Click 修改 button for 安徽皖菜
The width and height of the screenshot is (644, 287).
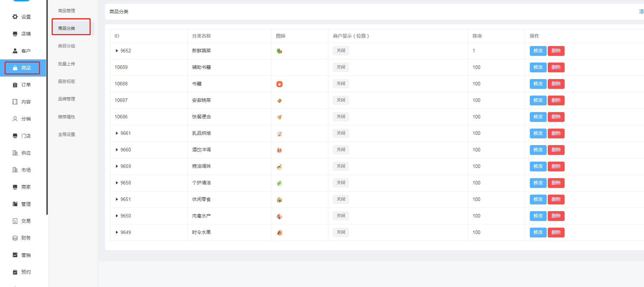pyautogui.click(x=538, y=100)
